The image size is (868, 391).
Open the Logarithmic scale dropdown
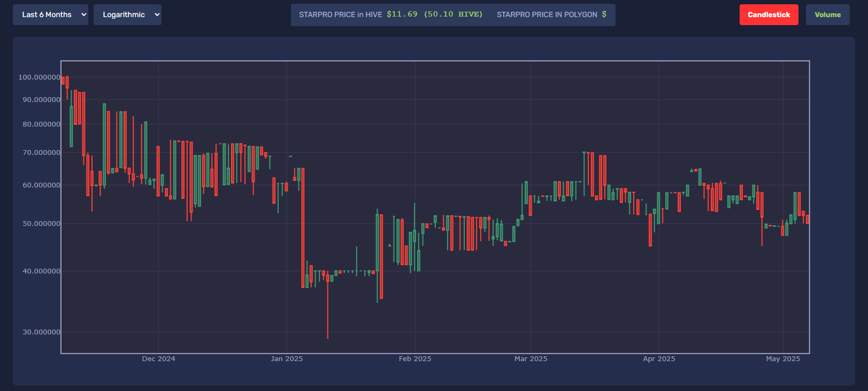[x=127, y=15]
